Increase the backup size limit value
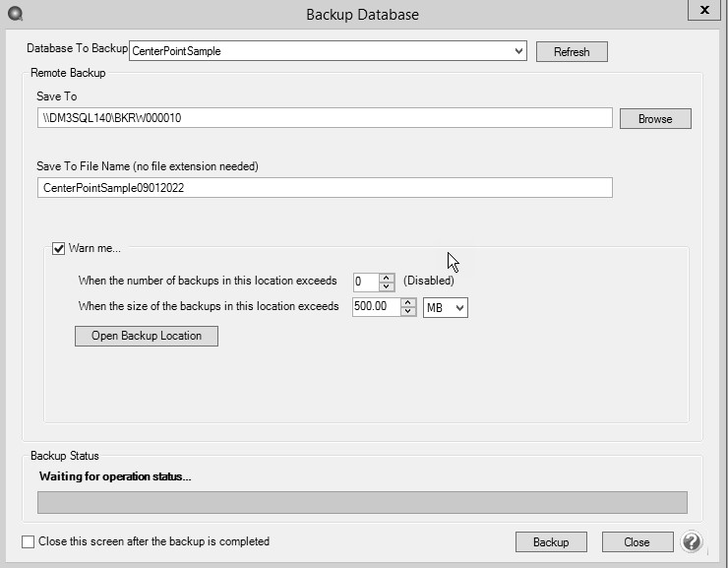This screenshot has width=728, height=568. coord(407,303)
